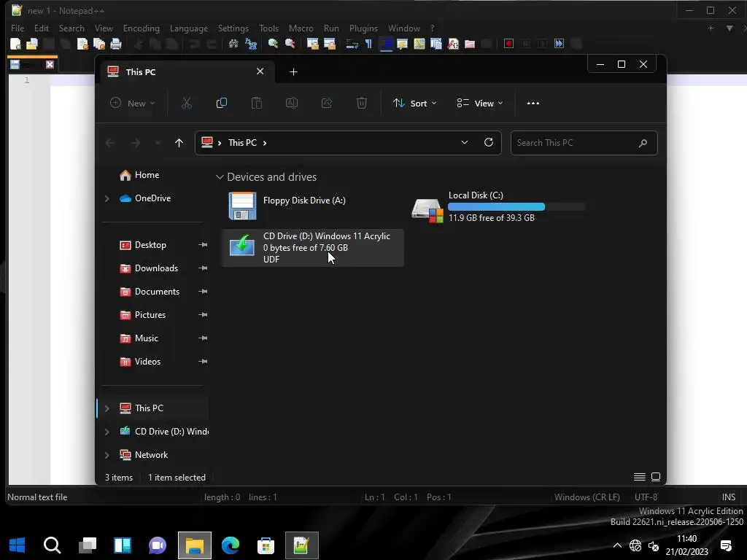
Task: Expand OneDrive in navigation pane
Action: [x=107, y=198]
